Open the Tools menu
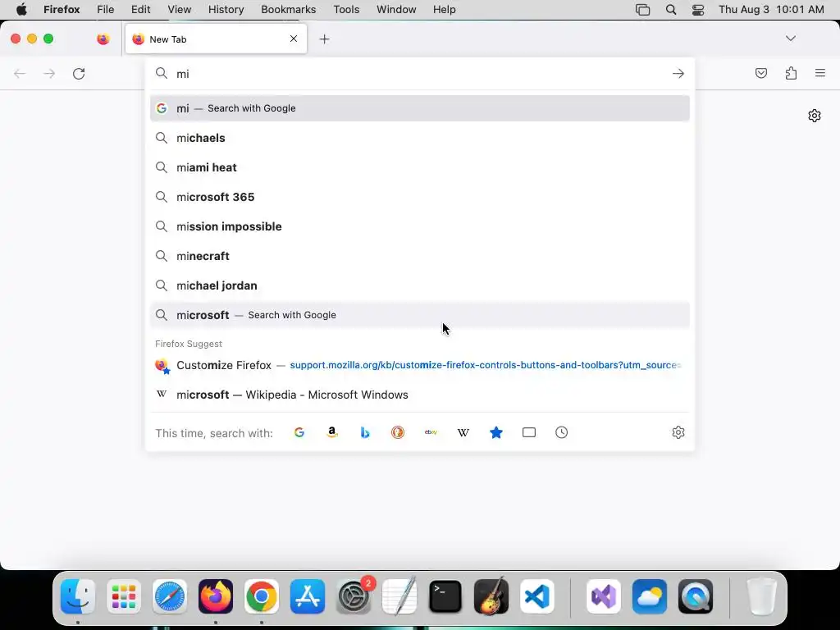 [x=346, y=10]
